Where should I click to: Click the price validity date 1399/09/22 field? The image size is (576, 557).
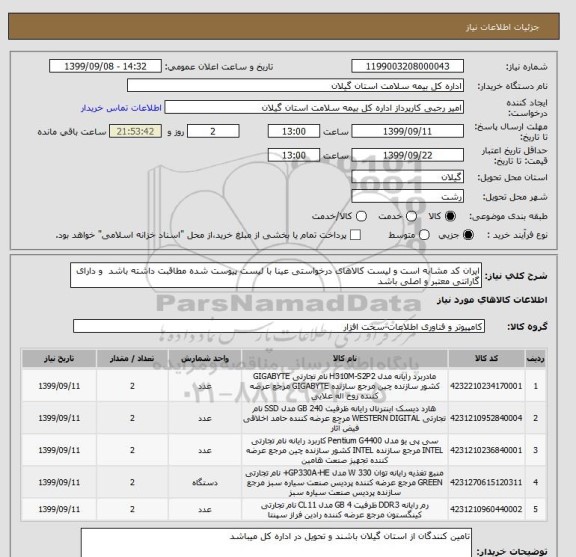click(407, 155)
